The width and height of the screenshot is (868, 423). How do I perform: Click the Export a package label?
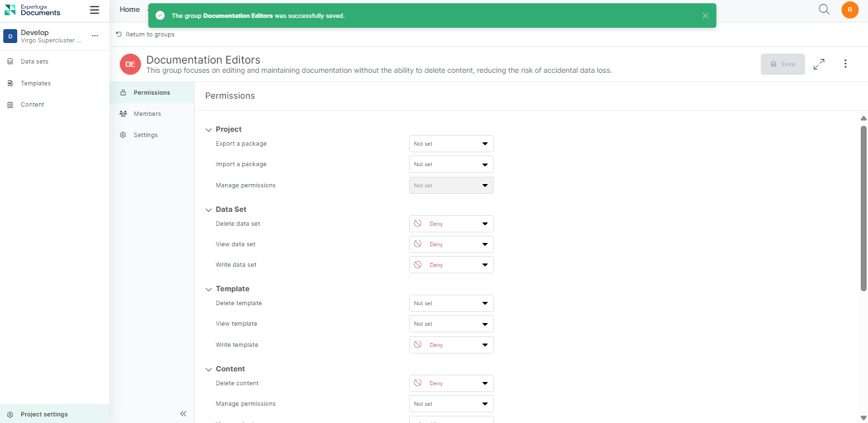click(x=241, y=144)
